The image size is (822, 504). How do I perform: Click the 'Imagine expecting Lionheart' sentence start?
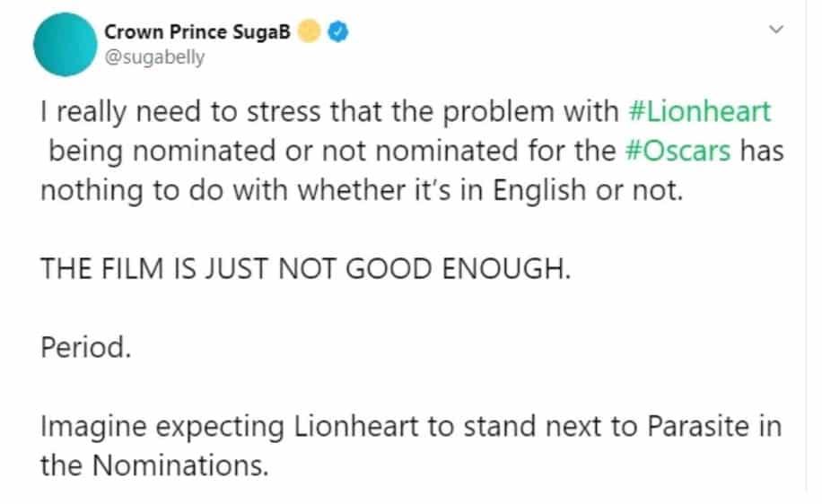(x=230, y=427)
